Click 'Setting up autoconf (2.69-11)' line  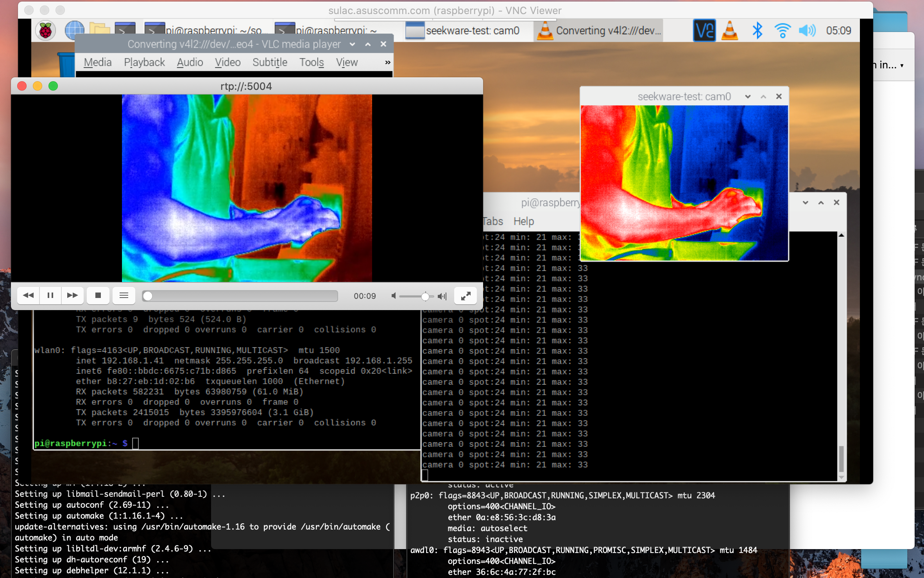tap(92, 505)
